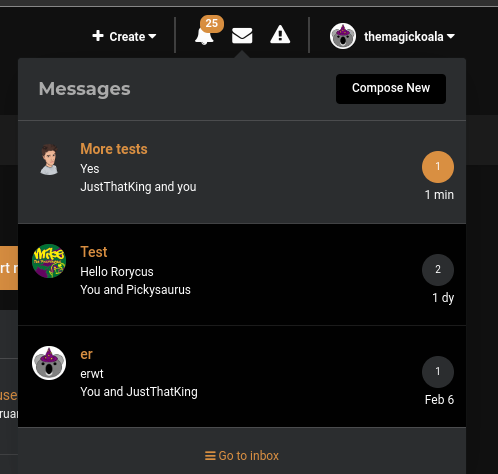Open the notifications bell icon

(204, 36)
